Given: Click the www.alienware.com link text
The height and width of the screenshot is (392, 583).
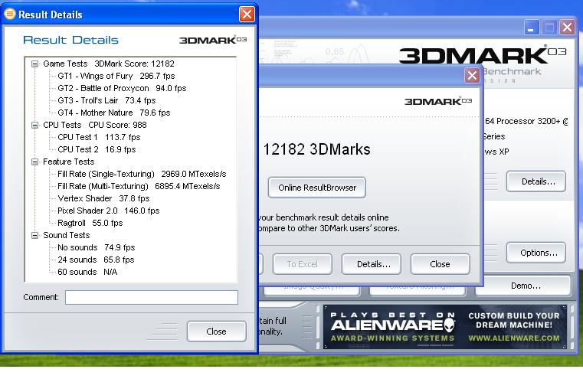Looking at the screenshot, I should tap(514, 338).
